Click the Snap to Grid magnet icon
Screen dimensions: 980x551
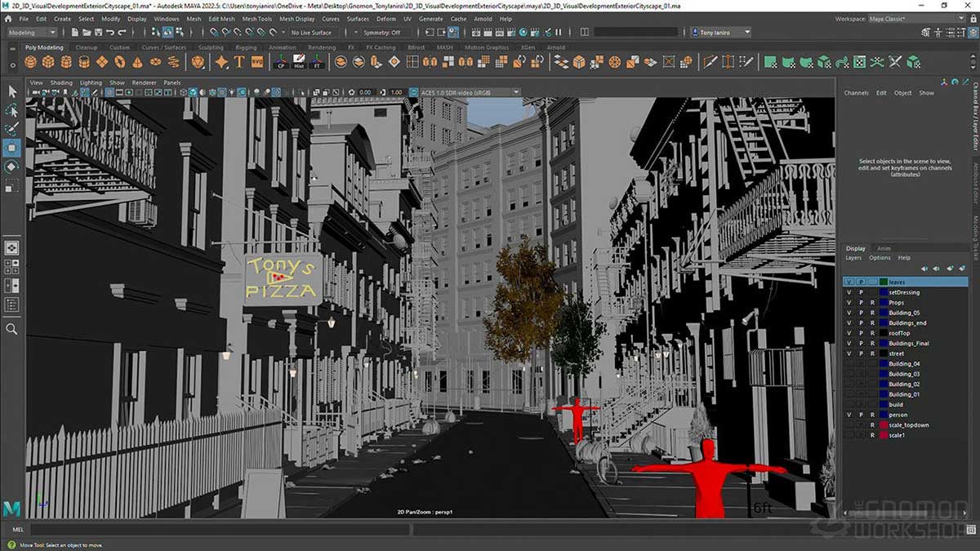pos(214,33)
